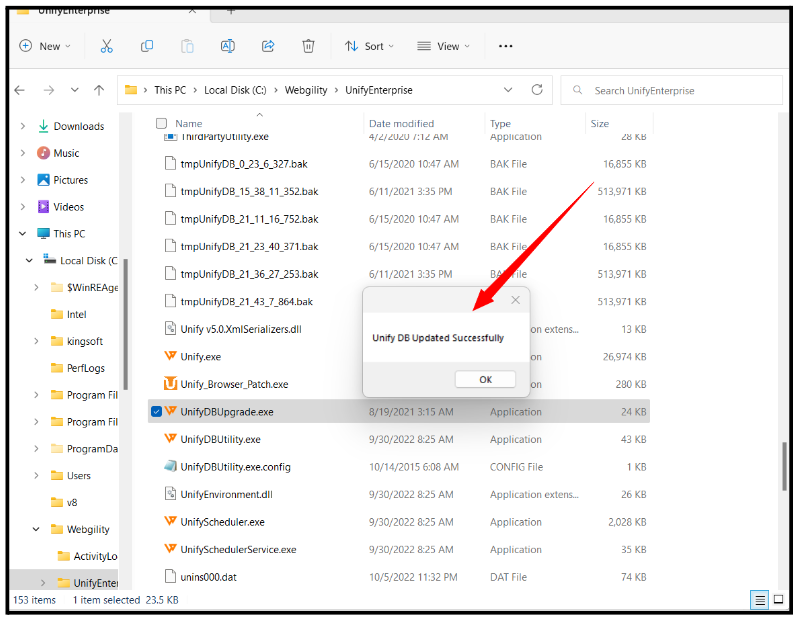This screenshot has width=798, height=620.
Task: Toggle the select all checkbox by Name
Action: [x=161, y=123]
